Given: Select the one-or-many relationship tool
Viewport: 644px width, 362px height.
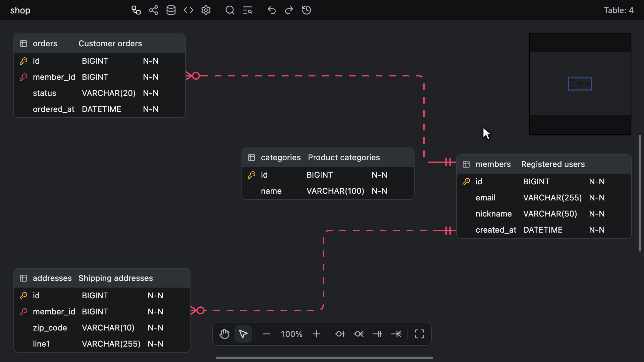Looking at the screenshot, I should [x=396, y=334].
